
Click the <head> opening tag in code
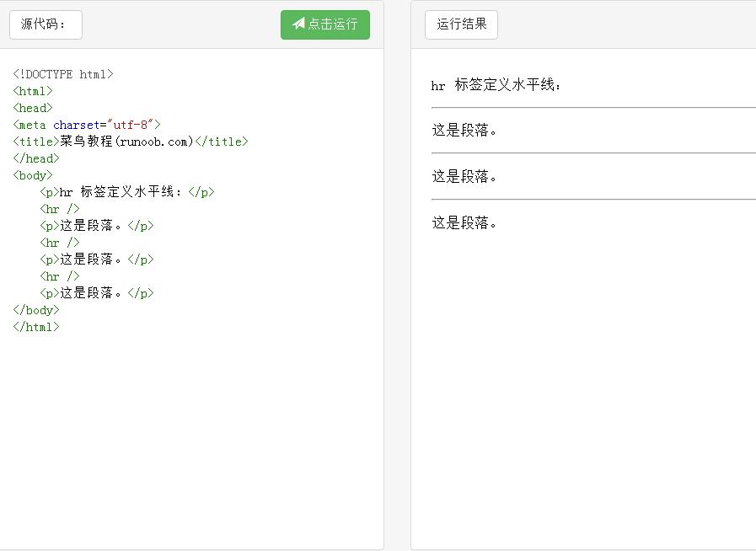point(32,107)
